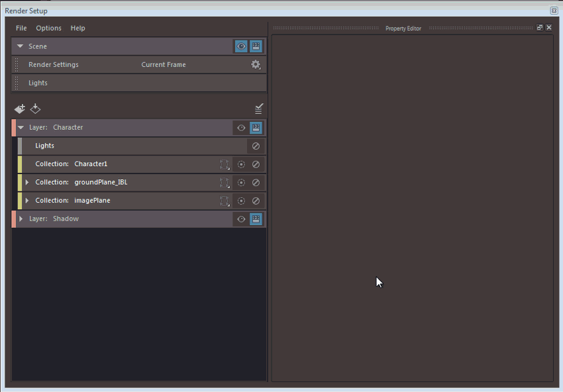Viewport: 563px width, 392px height.
Task: Select the Render Settings row
Action: 99,64
